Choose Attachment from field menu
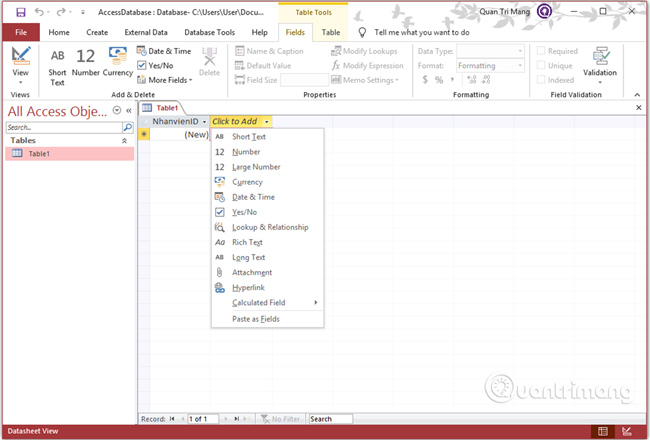This screenshot has width=650, height=440. (x=267, y=272)
